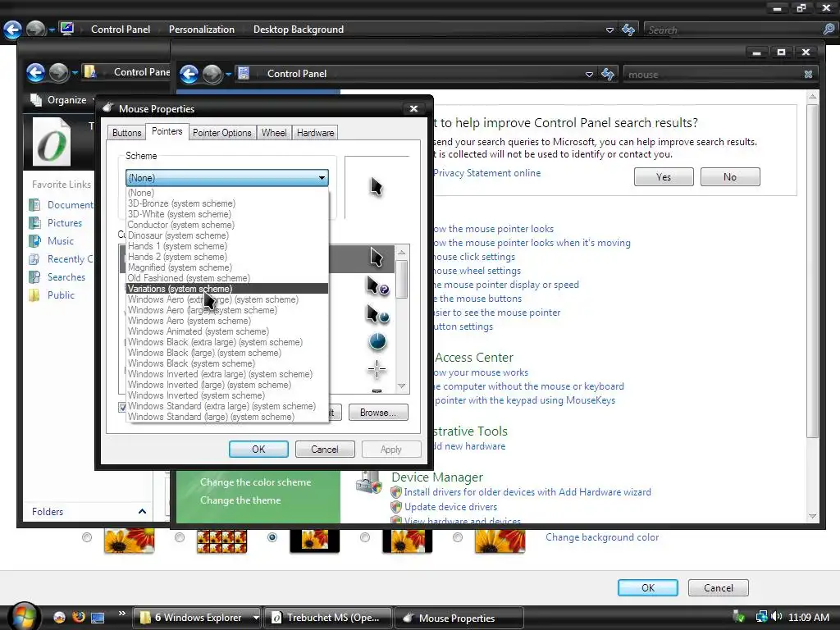Open the Privacy Statement online link
Screen dimensions: 840x630
pos(487,173)
